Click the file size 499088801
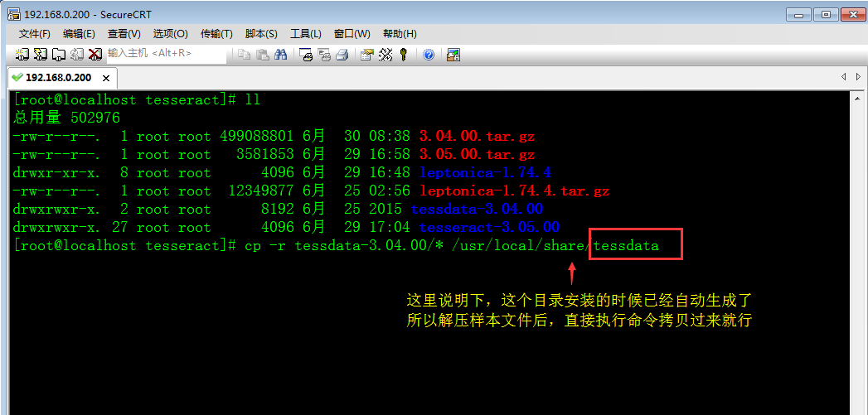 pos(256,136)
